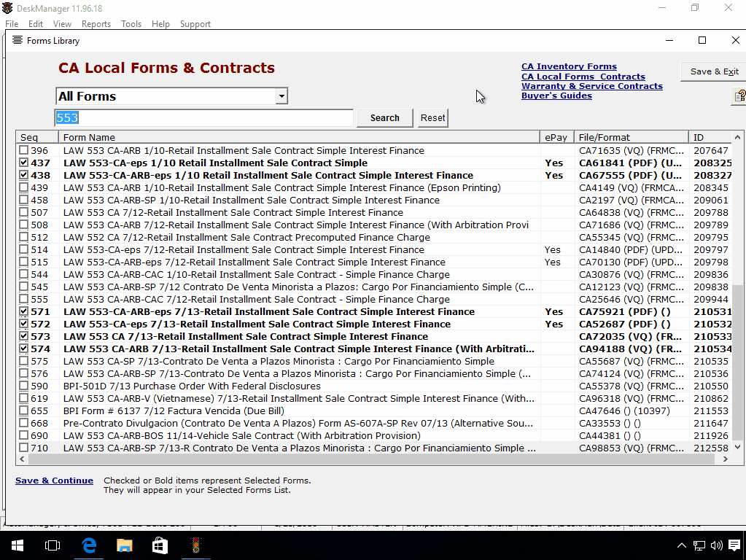
Task: Open the Reports menu
Action: [x=96, y=23]
